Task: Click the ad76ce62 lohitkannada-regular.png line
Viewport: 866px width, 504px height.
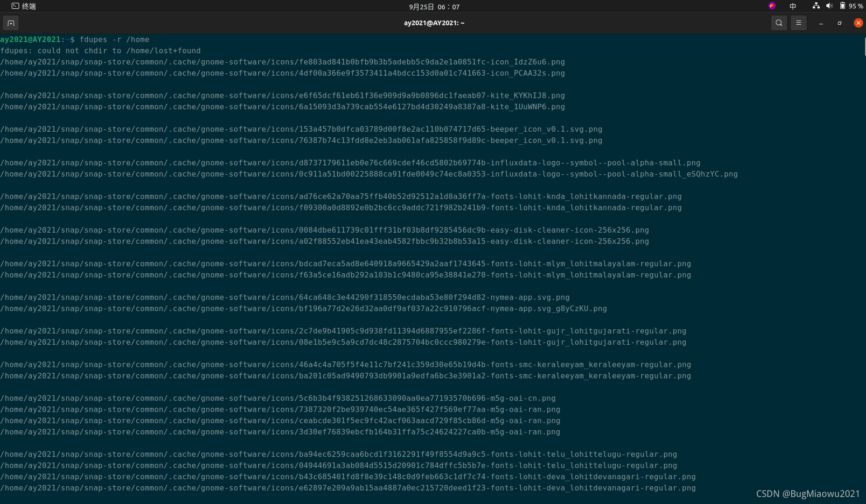Action: (x=341, y=197)
